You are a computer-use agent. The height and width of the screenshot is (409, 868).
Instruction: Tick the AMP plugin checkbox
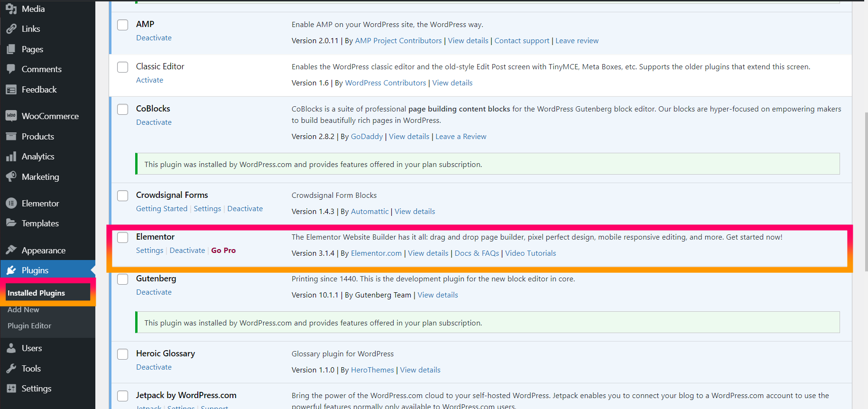(x=123, y=25)
